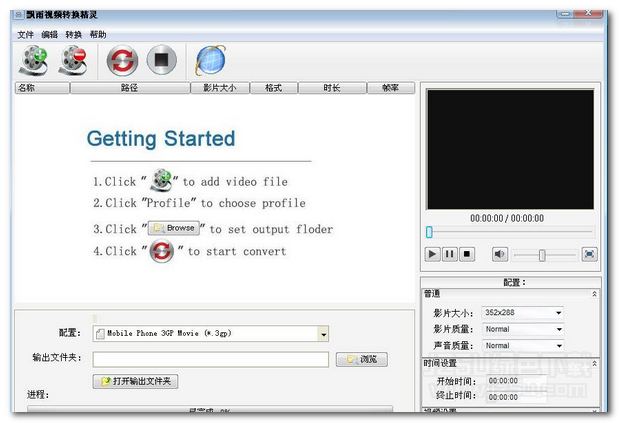
Task: Stop conversion with the square stop icon
Action: [161, 60]
